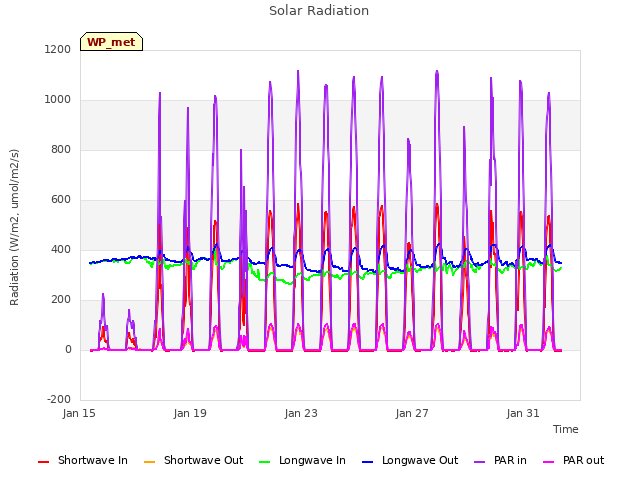This screenshot has height=480, width=640.
Task: Click the -200 y-axis tick label
Action: pos(59,399)
